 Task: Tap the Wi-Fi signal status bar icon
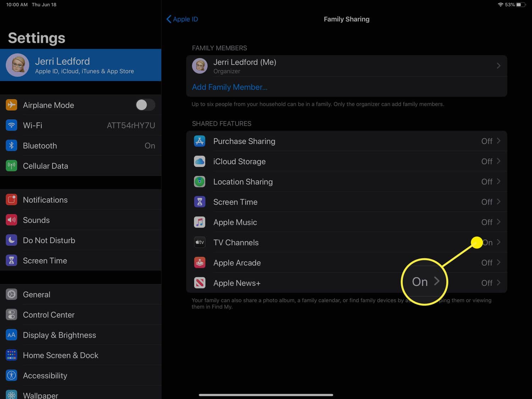(x=500, y=5)
